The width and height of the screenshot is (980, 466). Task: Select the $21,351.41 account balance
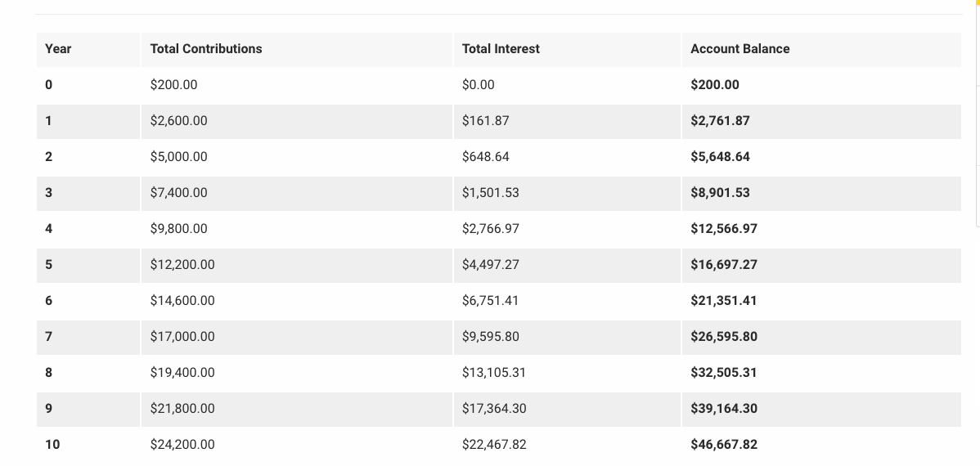pyautogui.click(x=724, y=301)
